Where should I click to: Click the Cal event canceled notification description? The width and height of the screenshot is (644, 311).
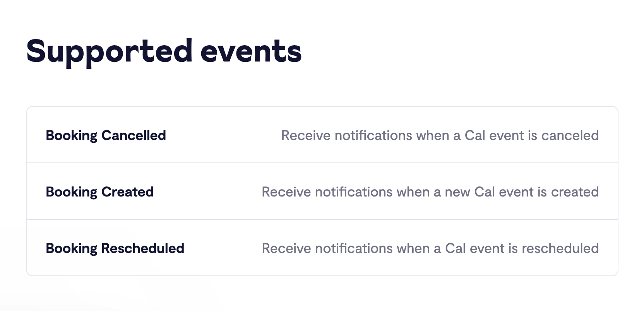pos(440,135)
